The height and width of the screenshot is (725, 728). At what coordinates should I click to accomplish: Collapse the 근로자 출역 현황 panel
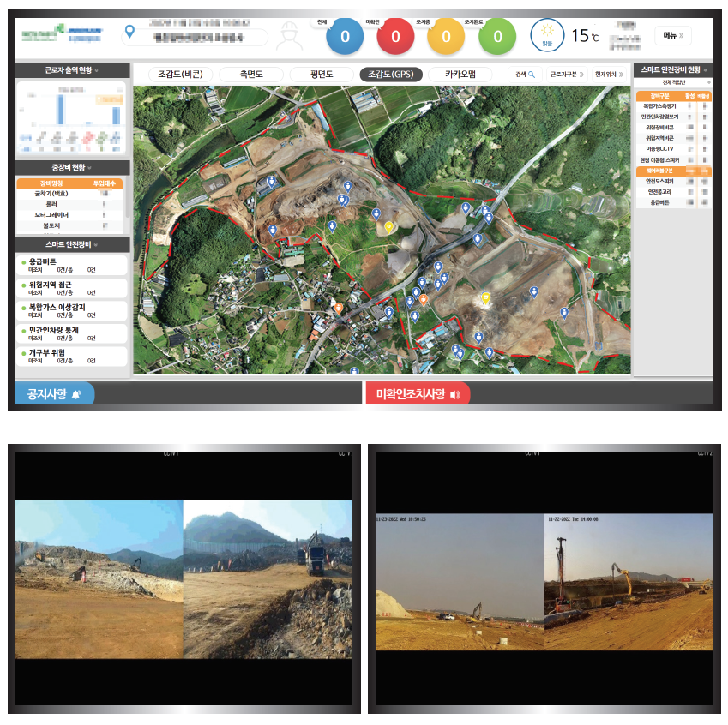(96, 70)
